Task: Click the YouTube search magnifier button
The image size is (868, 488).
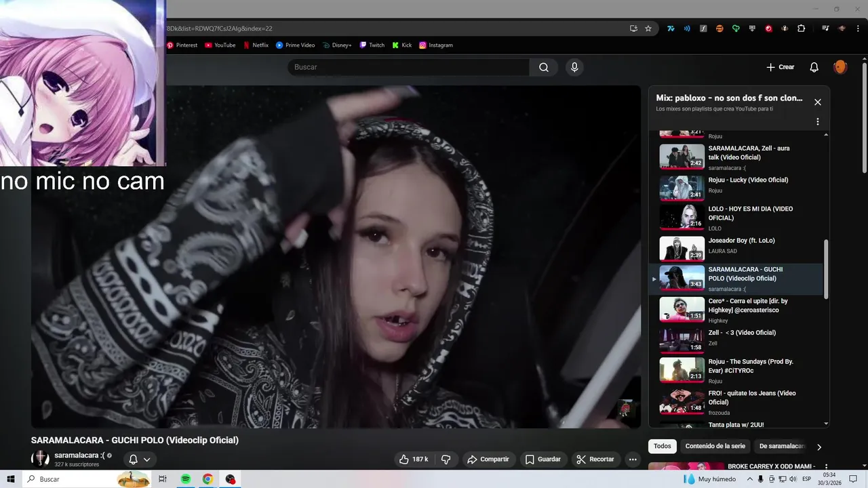Action: click(x=544, y=67)
